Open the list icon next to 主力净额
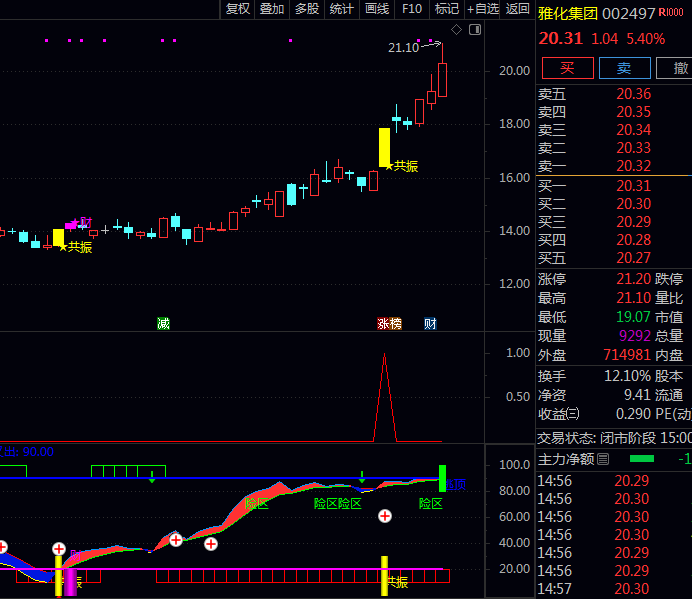 tap(603, 460)
